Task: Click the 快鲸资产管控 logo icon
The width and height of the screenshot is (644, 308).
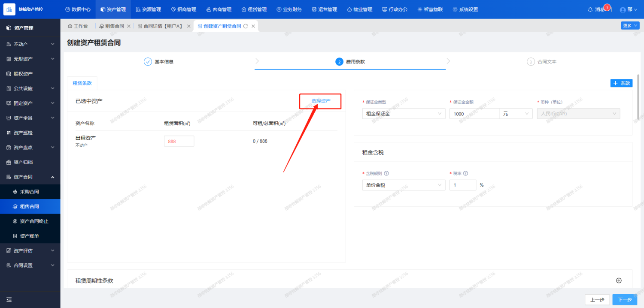Action: [9, 9]
